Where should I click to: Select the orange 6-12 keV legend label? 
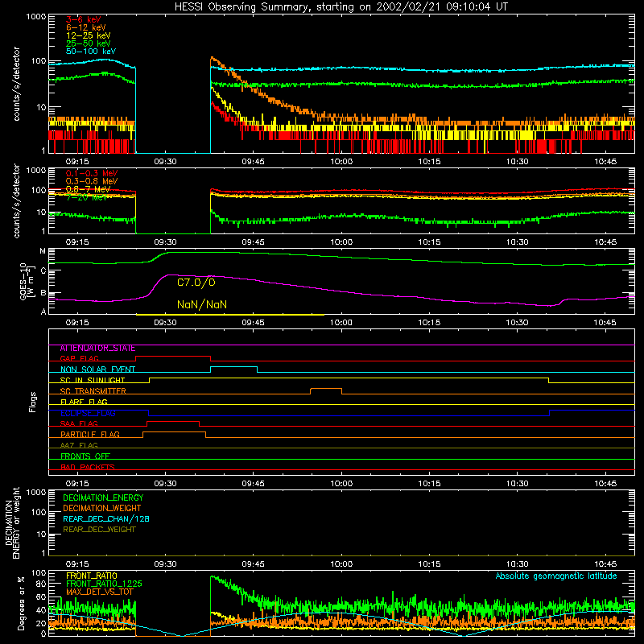tap(86, 27)
